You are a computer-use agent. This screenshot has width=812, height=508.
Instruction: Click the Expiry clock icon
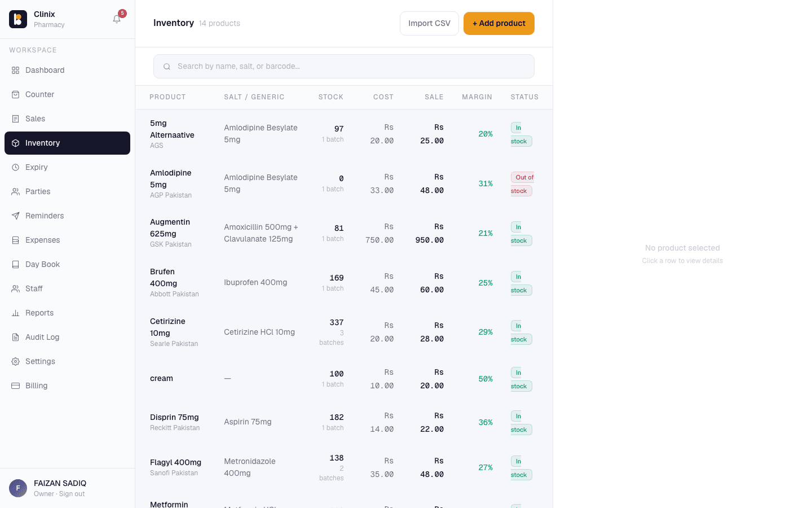point(16,168)
